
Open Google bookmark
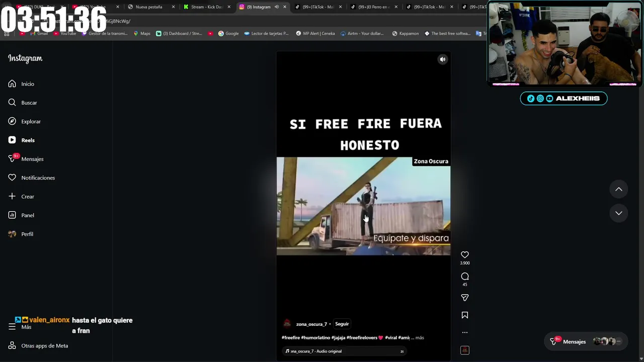(228, 34)
